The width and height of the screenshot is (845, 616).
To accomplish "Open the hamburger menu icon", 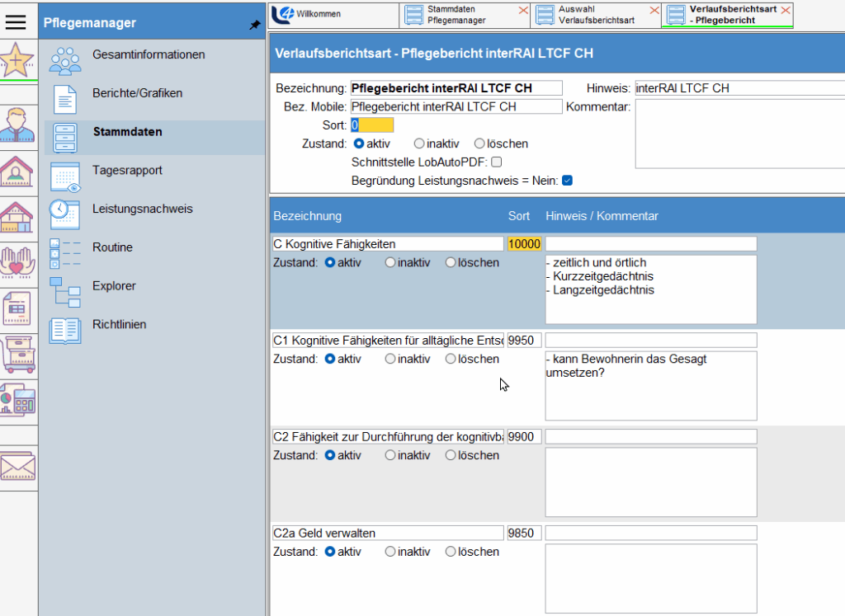I will pyautogui.click(x=19, y=22).
